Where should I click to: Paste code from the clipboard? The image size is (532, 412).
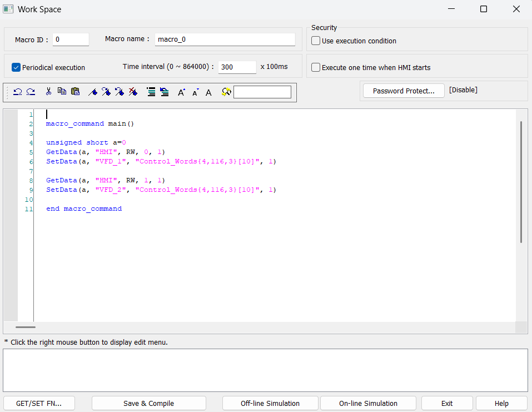point(75,92)
